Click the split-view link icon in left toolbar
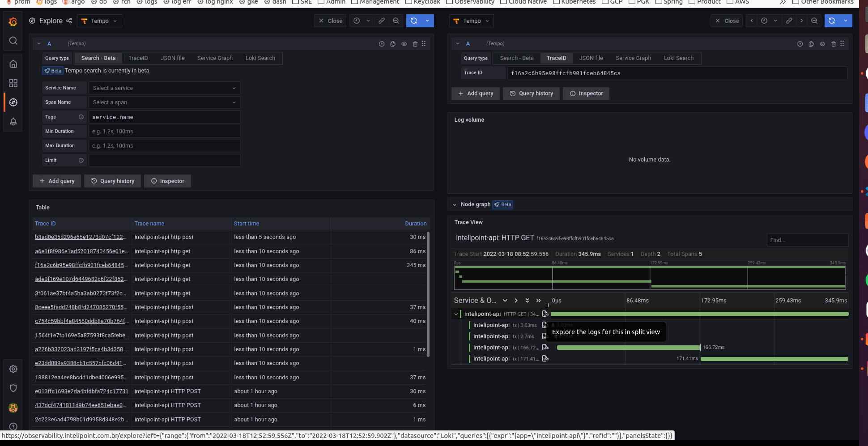 (x=381, y=21)
